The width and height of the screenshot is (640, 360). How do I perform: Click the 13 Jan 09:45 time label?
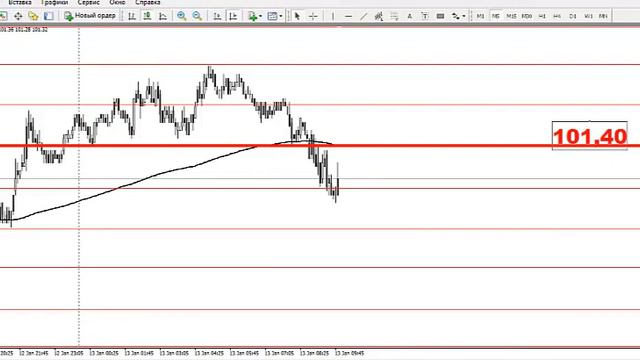[349, 353]
